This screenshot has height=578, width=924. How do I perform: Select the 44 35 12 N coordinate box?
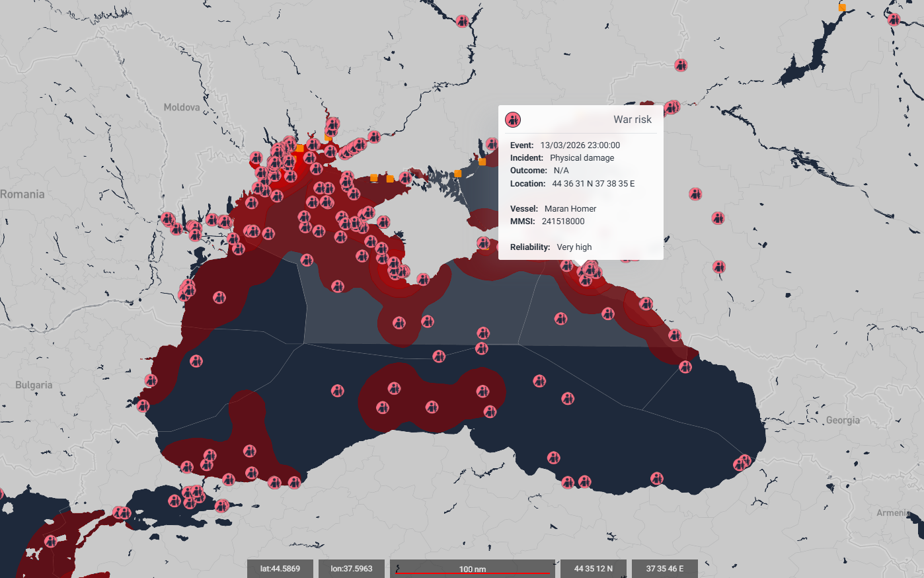click(x=593, y=569)
